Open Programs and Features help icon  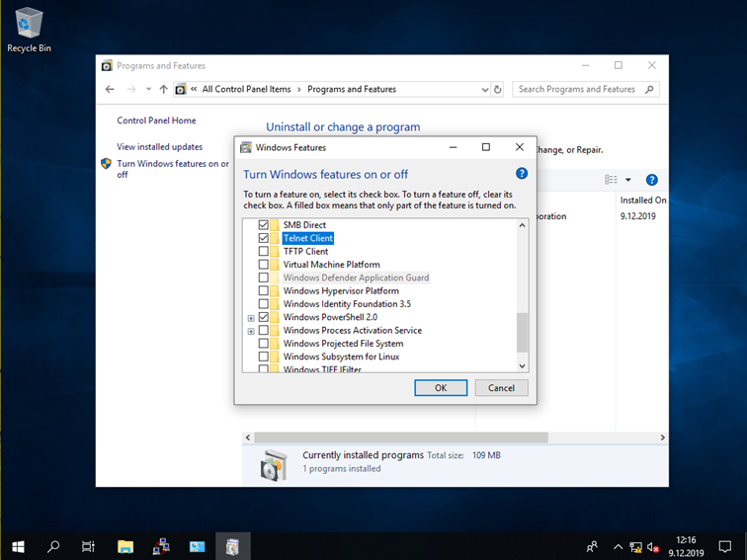[651, 180]
